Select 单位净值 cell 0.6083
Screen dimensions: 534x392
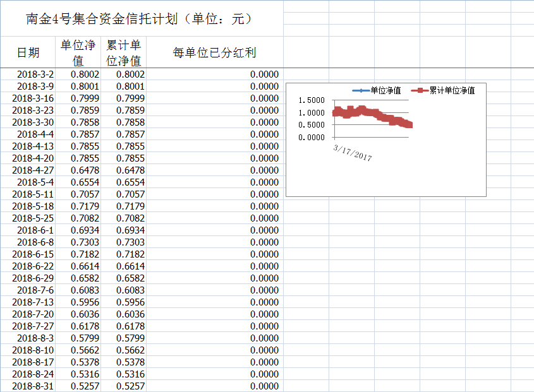point(78,290)
